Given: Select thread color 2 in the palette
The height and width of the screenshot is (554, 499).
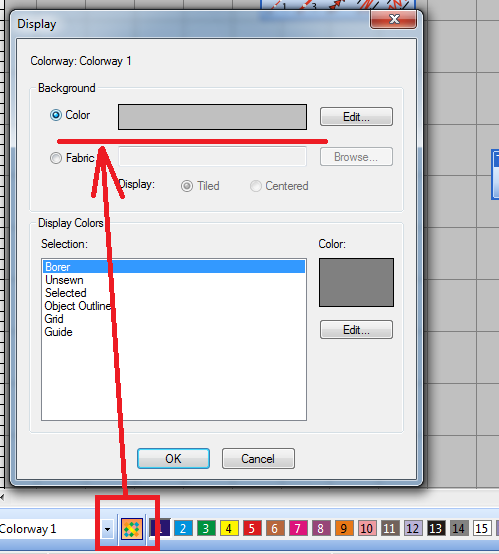Looking at the screenshot, I should point(183,529).
